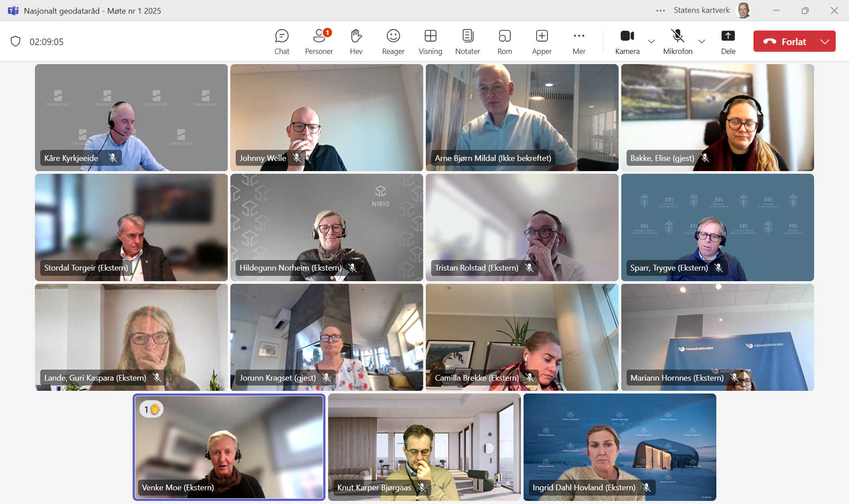Add Apper to the meeting
849x504 pixels.
click(542, 42)
